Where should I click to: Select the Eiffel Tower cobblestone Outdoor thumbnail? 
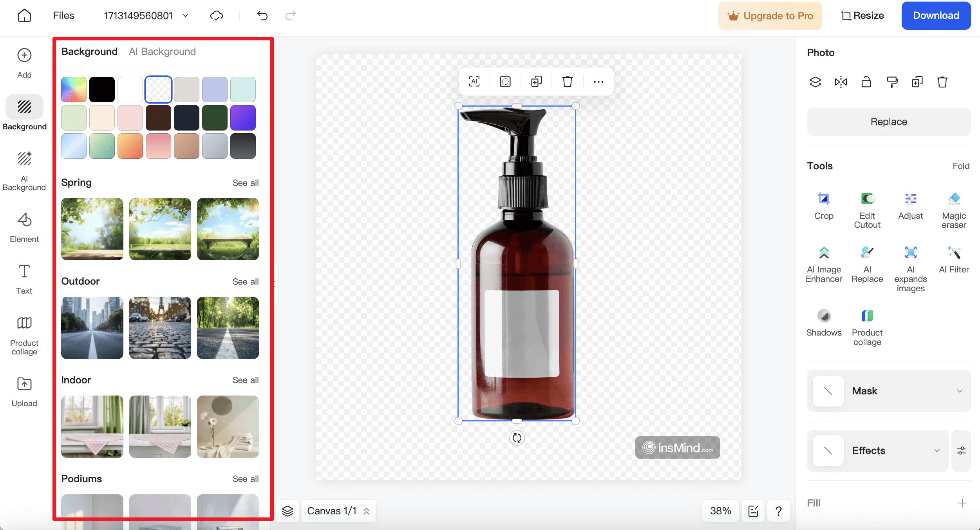click(x=160, y=328)
